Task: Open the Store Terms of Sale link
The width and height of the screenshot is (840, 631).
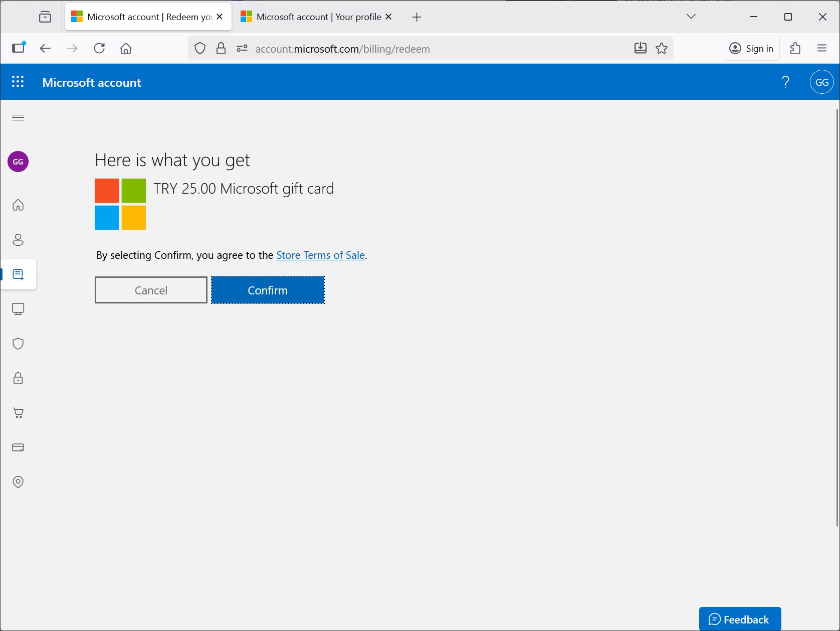Action: (x=320, y=255)
